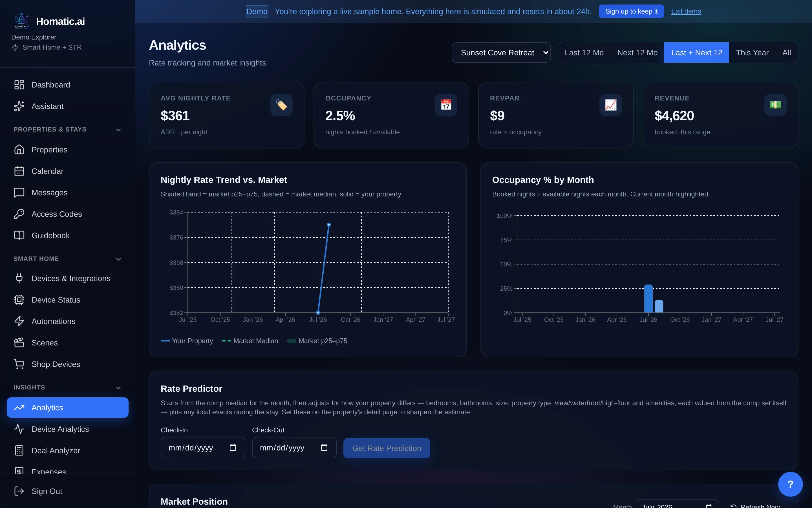Select the This Year range
The image size is (812, 508).
point(752,52)
